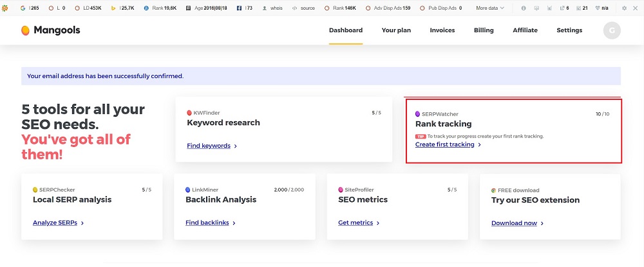Switch to the Your plan tab
The image size is (644, 267).
(396, 30)
